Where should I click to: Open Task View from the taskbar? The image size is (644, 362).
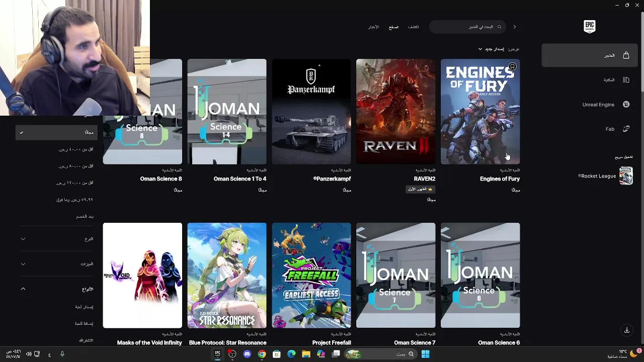point(336,354)
